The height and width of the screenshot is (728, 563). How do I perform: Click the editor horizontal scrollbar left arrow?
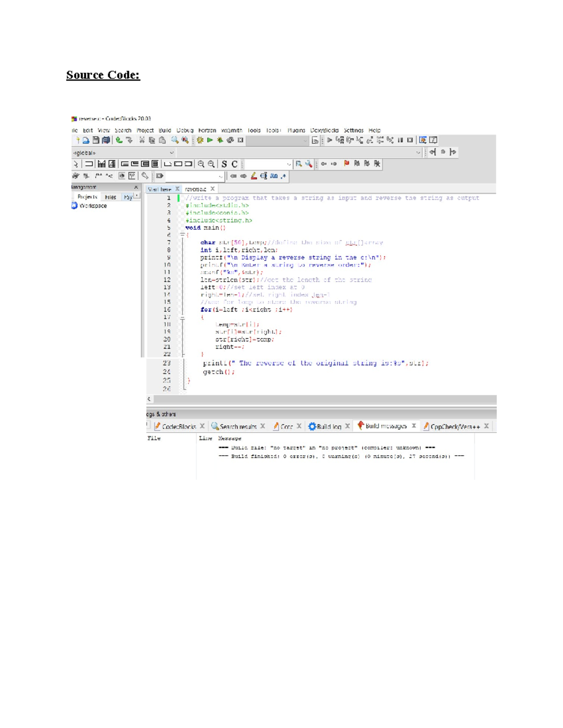tap(149, 399)
